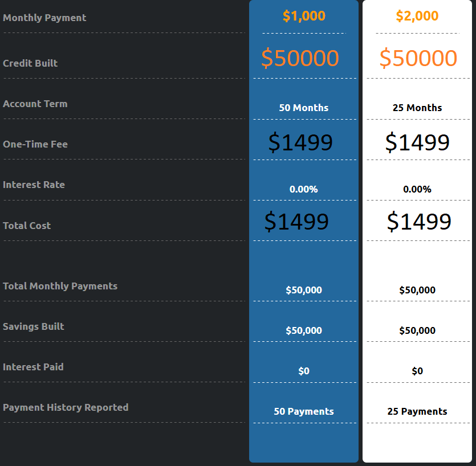Click the orange $50000 in the blue column
This screenshot has width=476, height=466.
pos(300,58)
